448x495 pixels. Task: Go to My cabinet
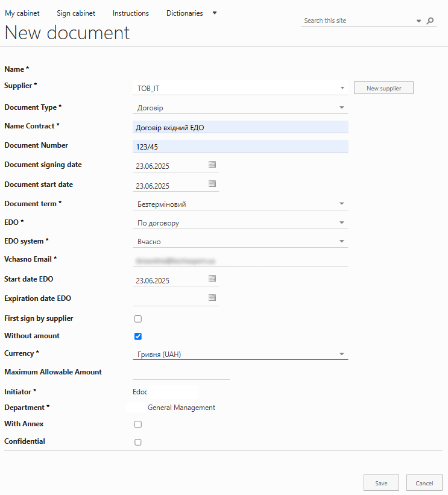coord(22,13)
